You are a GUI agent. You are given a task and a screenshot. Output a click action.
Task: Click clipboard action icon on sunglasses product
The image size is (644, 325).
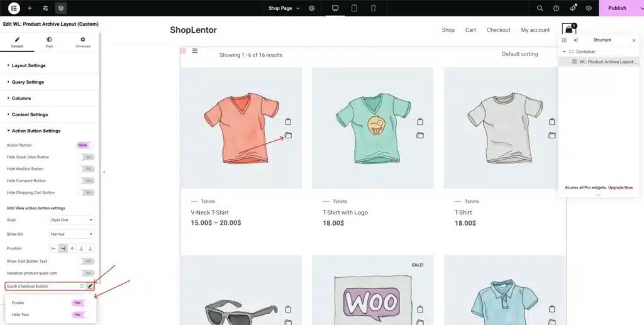[288, 309]
